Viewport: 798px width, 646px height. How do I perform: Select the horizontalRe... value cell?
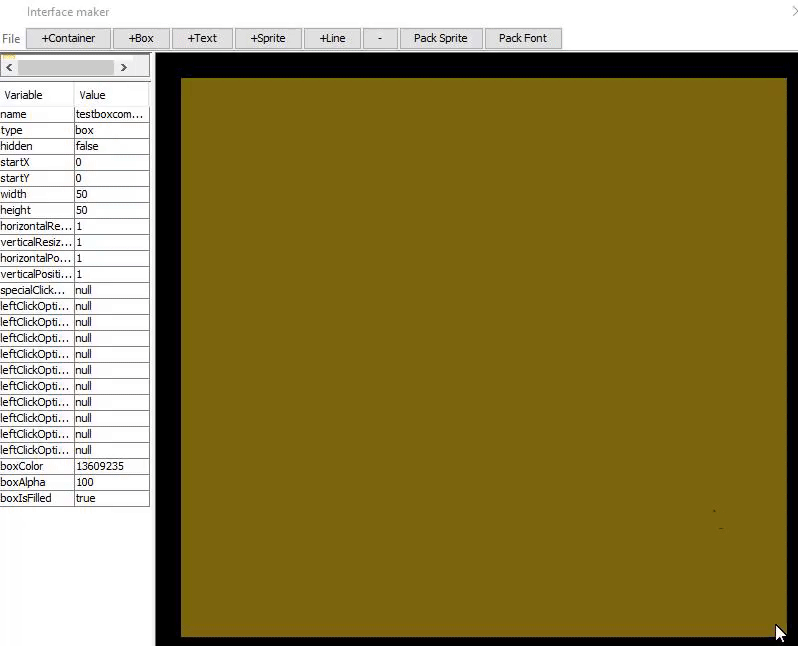click(x=112, y=226)
